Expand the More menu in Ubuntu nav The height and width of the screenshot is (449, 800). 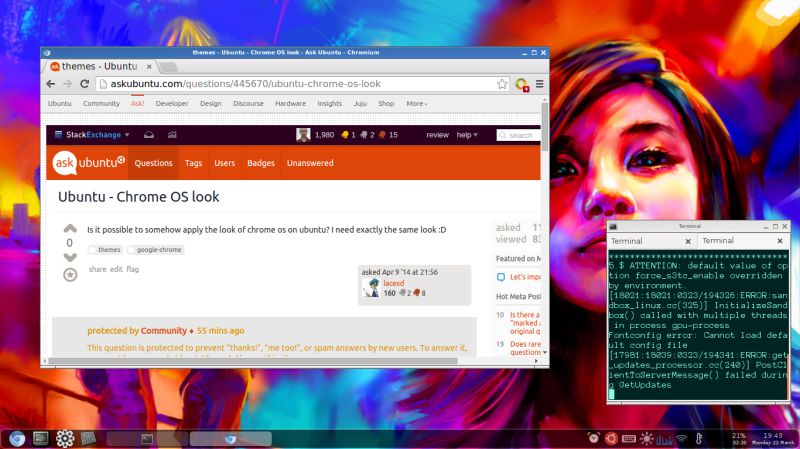(417, 103)
